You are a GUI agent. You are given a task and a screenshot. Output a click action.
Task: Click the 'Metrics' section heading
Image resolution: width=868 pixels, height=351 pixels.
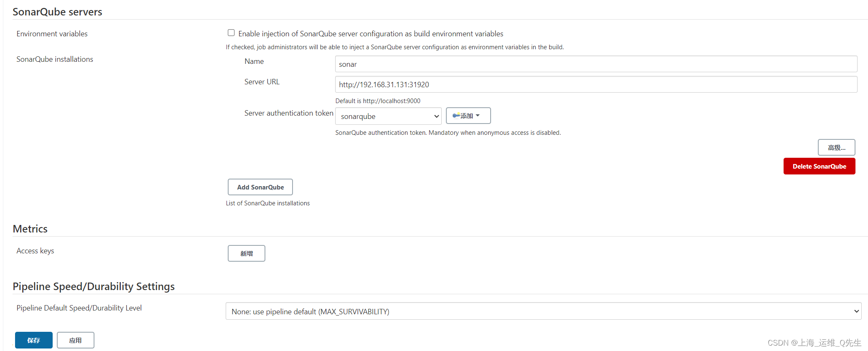tap(30, 229)
